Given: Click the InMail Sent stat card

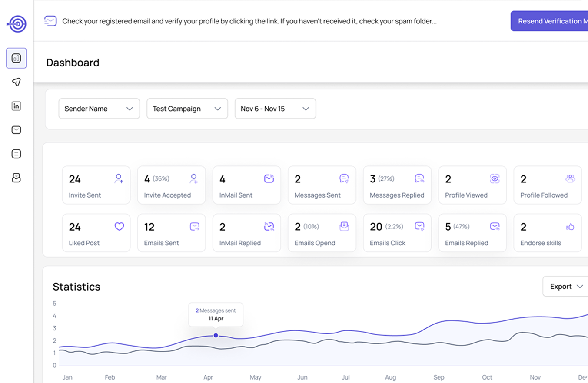Looking at the screenshot, I should [x=246, y=185].
